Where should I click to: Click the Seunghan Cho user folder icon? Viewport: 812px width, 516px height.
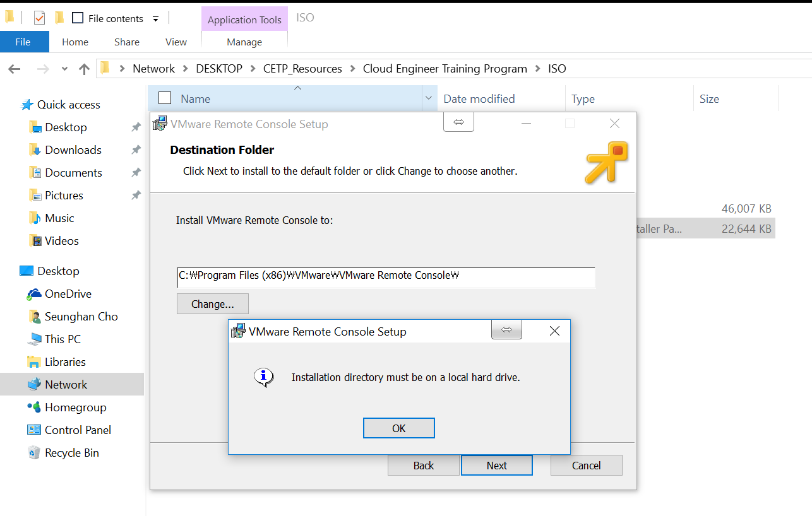(x=35, y=317)
